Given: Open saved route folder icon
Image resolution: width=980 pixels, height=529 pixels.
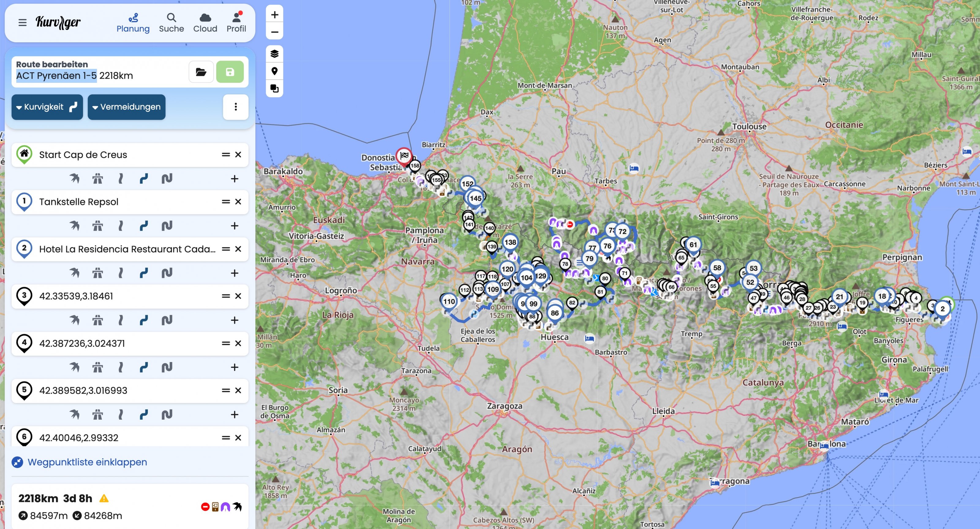Looking at the screenshot, I should pos(201,72).
